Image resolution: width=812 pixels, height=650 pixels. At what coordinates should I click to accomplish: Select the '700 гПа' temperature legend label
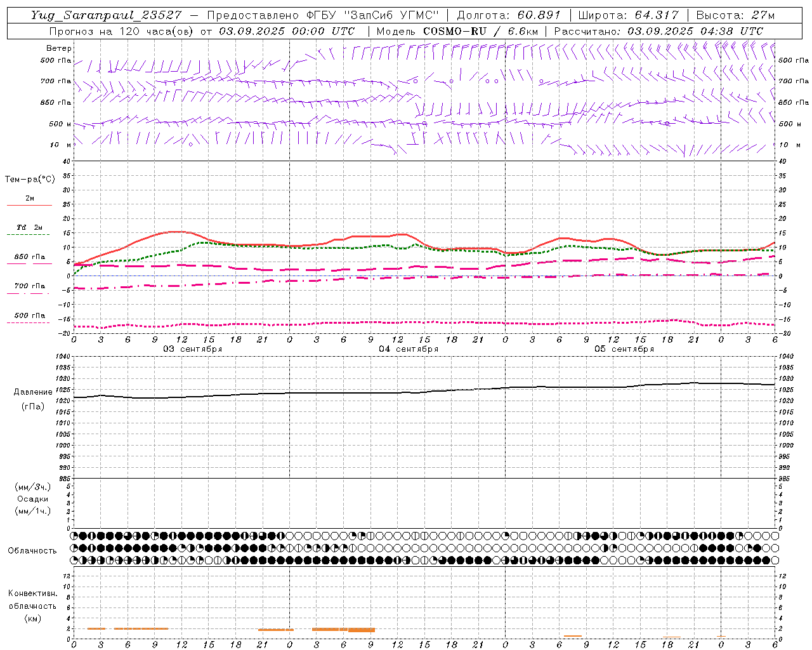[29, 286]
